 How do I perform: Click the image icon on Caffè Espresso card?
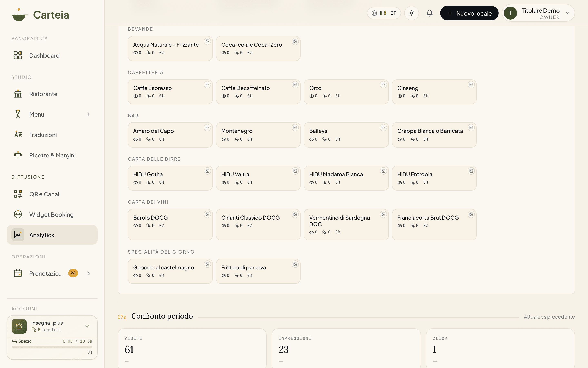[207, 85]
